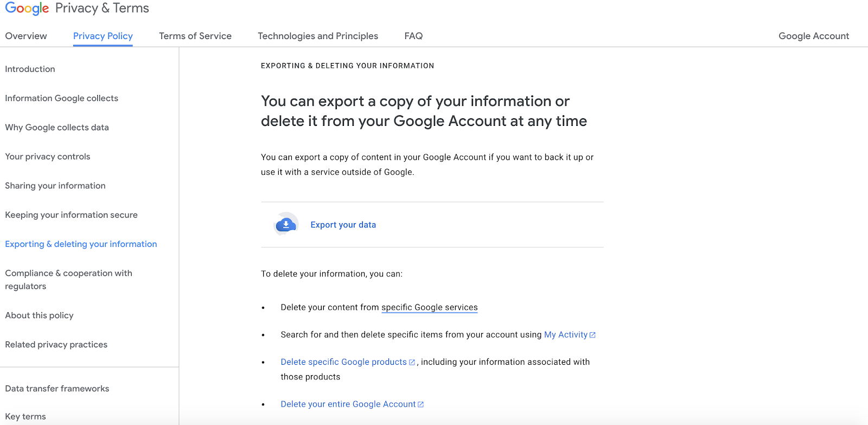Select Keeping your information secure
The height and width of the screenshot is (425, 868).
pyautogui.click(x=71, y=215)
